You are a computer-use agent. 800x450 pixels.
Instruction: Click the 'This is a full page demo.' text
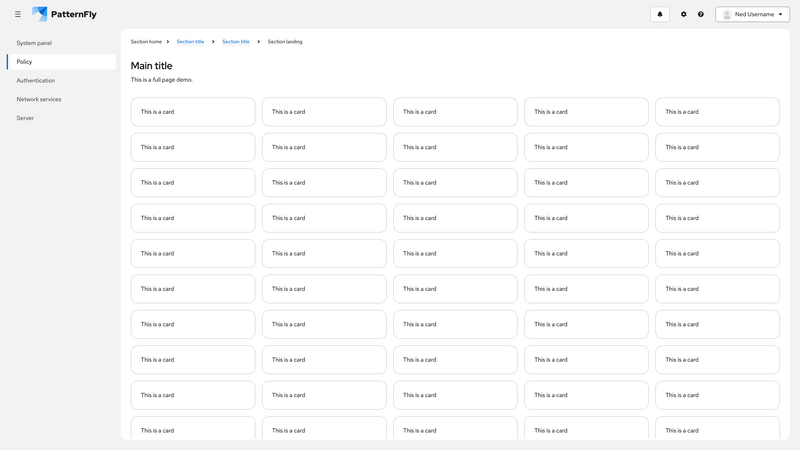coord(162,80)
